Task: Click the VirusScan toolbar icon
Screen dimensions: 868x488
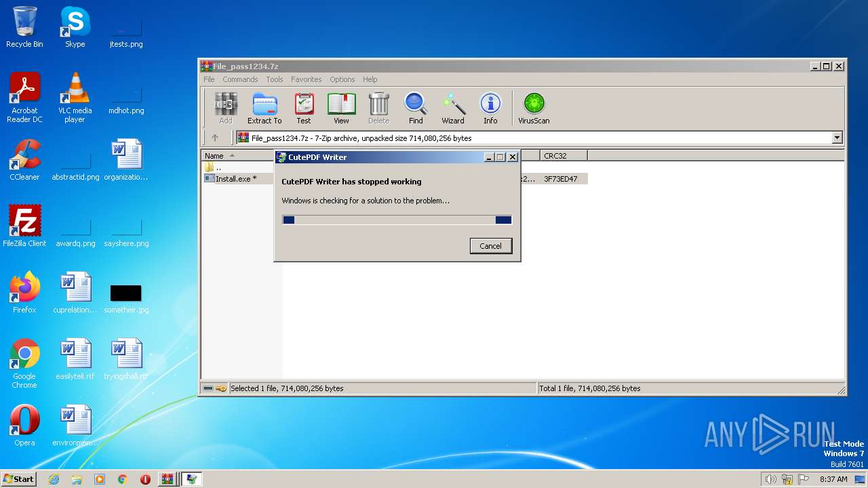Action: [534, 108]
